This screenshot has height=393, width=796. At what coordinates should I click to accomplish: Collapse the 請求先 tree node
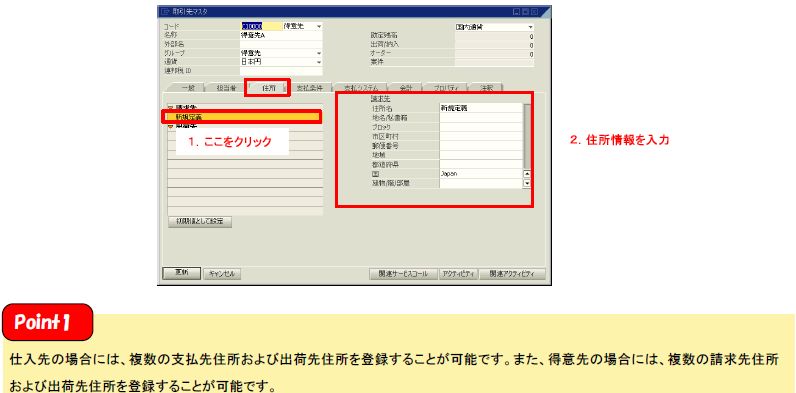tap(171, 108)
